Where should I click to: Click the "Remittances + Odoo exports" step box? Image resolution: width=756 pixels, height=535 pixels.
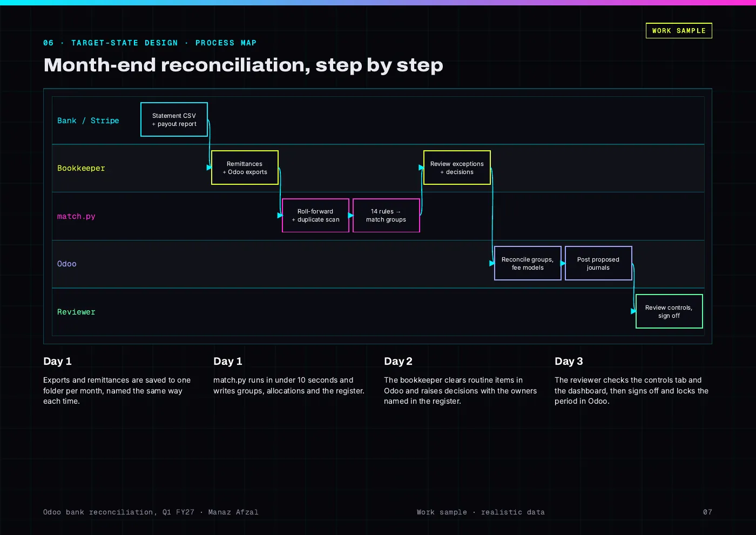click(x=245, y=168)
